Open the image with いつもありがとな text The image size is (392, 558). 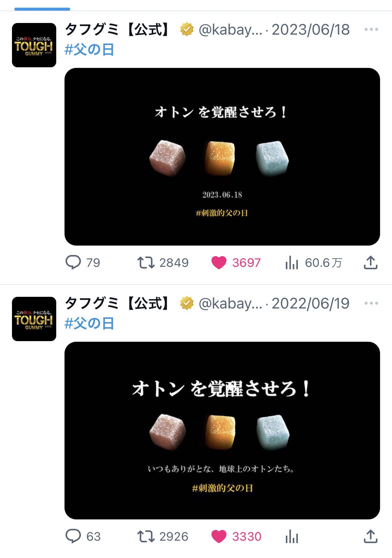click(x=222, y=430)
